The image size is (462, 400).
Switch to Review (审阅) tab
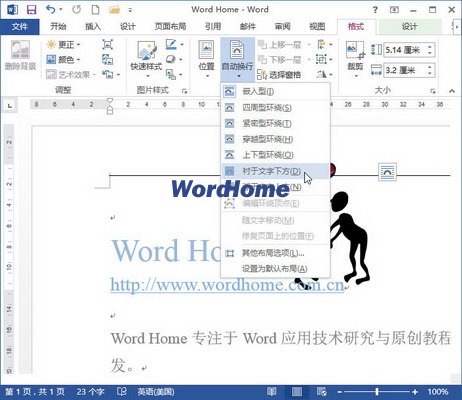point(282,26)
